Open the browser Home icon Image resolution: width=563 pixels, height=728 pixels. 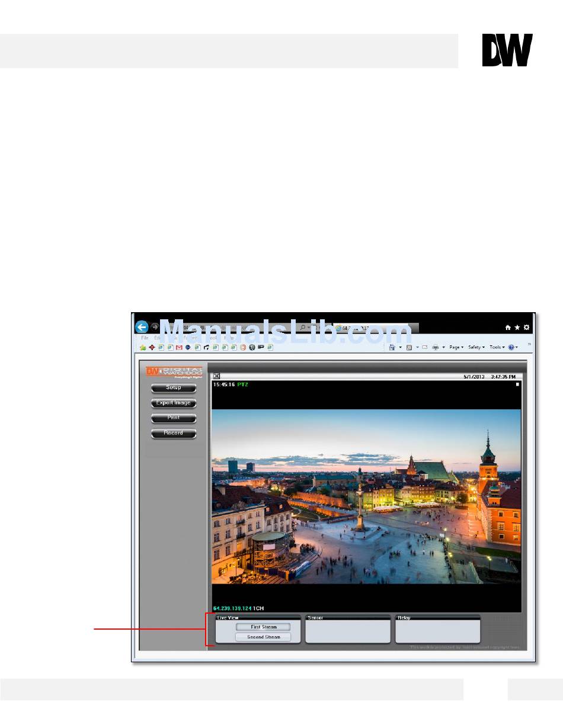pyautogui.click(x=508, y=328)
